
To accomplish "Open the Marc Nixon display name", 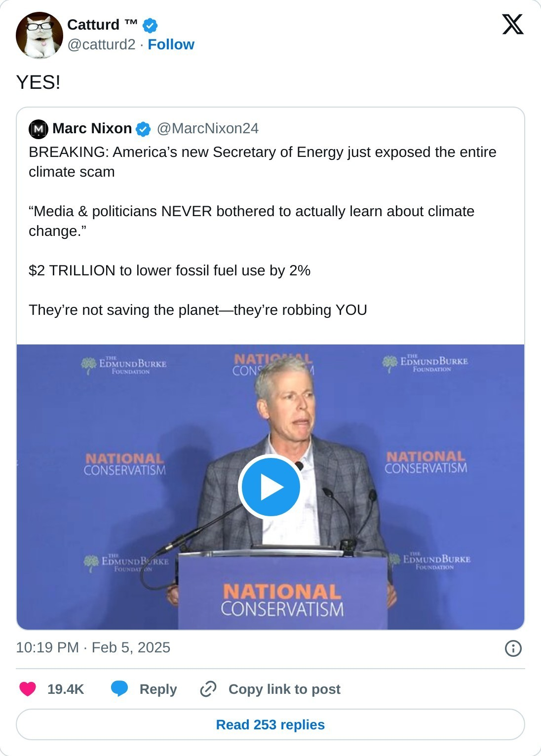I will point(92,128).
